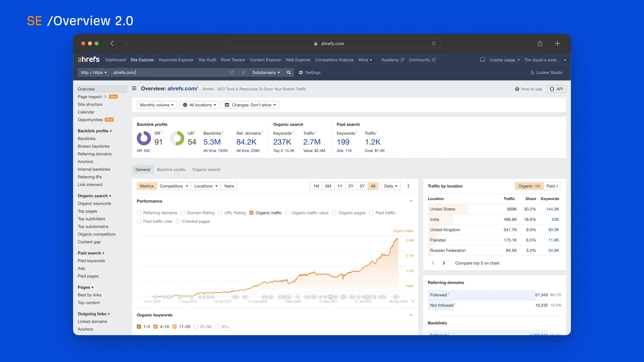Enable URL Rating checkbox
This screenshot has height=362, width=644.
point(220,213)
